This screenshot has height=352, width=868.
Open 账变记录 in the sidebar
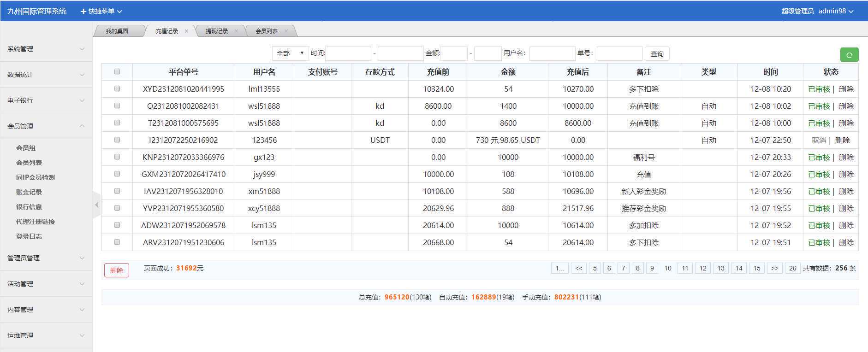(x=29, y=192)
